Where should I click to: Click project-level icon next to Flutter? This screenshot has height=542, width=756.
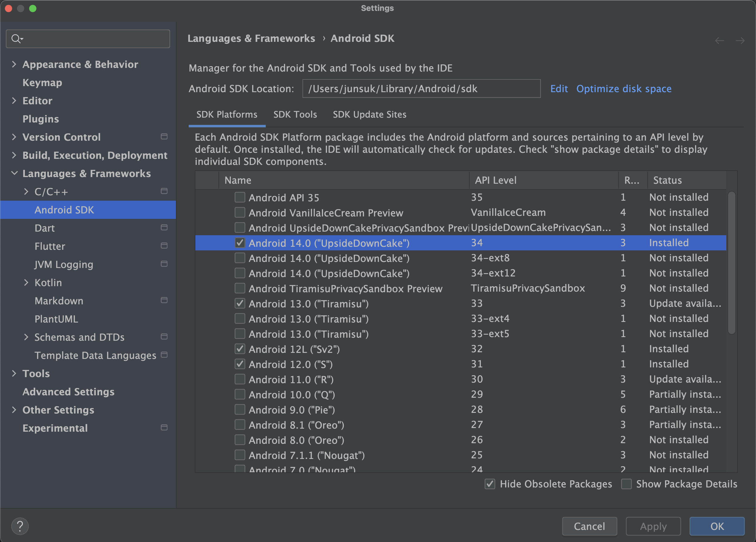pos(164,246)
